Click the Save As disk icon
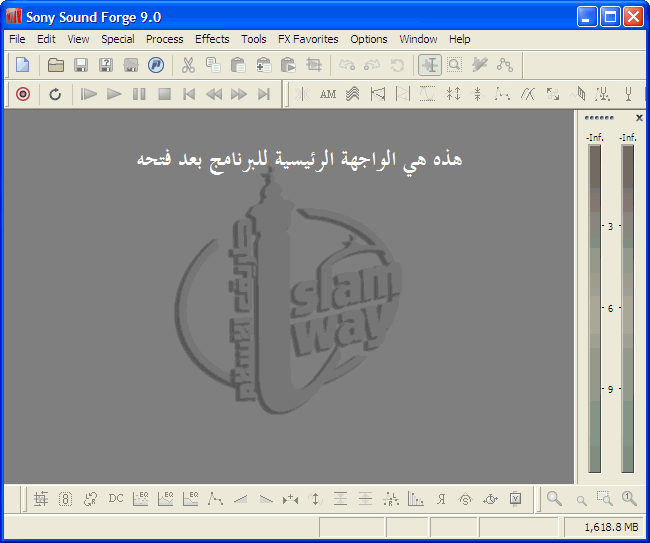 [x=106, y=65]
